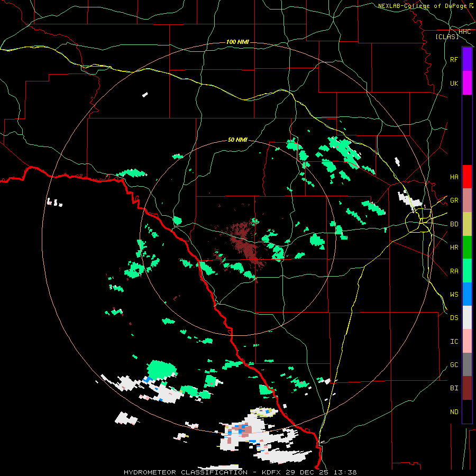Select the IC light pink legend swatch

pos(467,341)
